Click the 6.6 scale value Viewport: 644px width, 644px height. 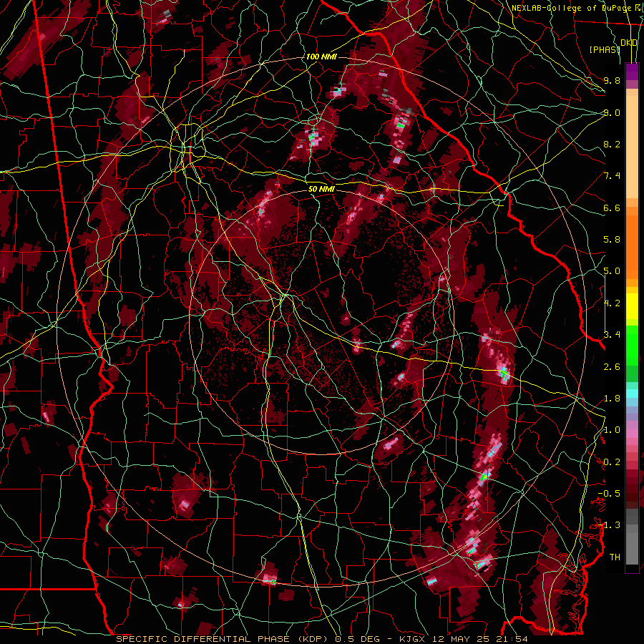612,208
